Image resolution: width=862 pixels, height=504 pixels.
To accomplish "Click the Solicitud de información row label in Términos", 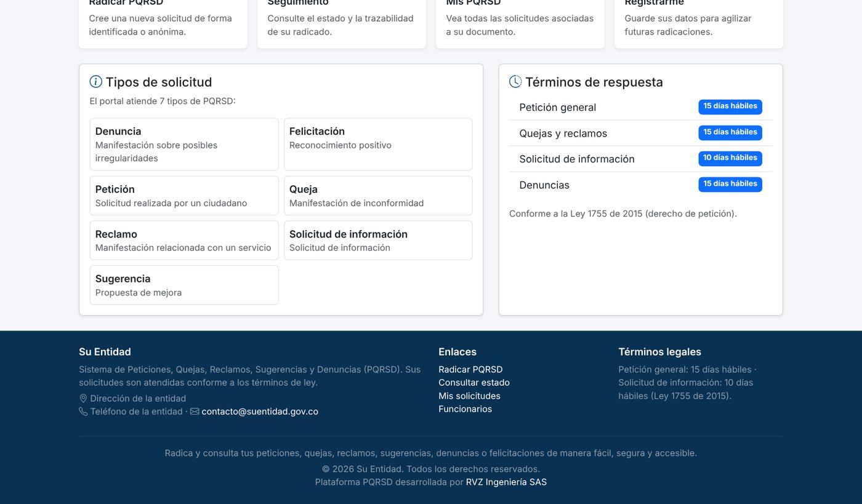I will pos(577,159).
